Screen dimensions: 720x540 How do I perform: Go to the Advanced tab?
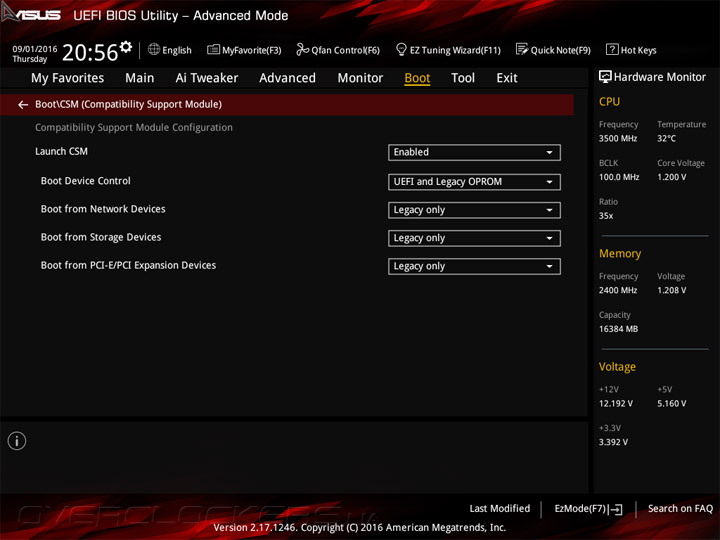pos(287,78)
